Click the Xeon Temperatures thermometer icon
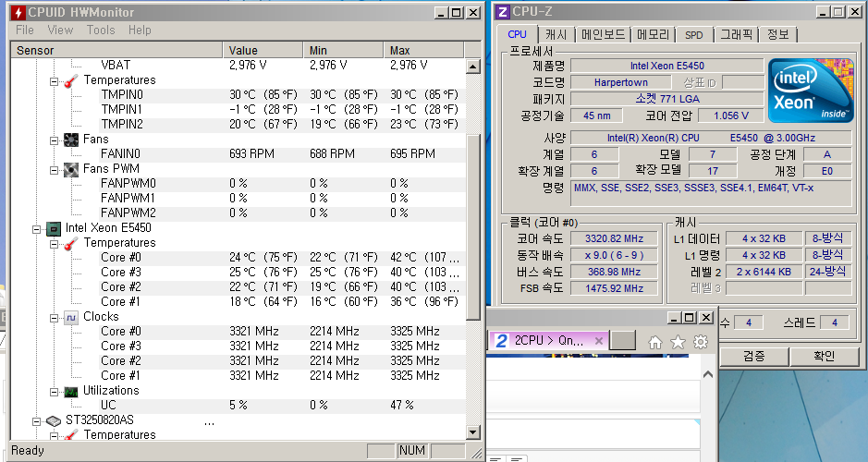This screenshot has width=868, height=462. 71,243
